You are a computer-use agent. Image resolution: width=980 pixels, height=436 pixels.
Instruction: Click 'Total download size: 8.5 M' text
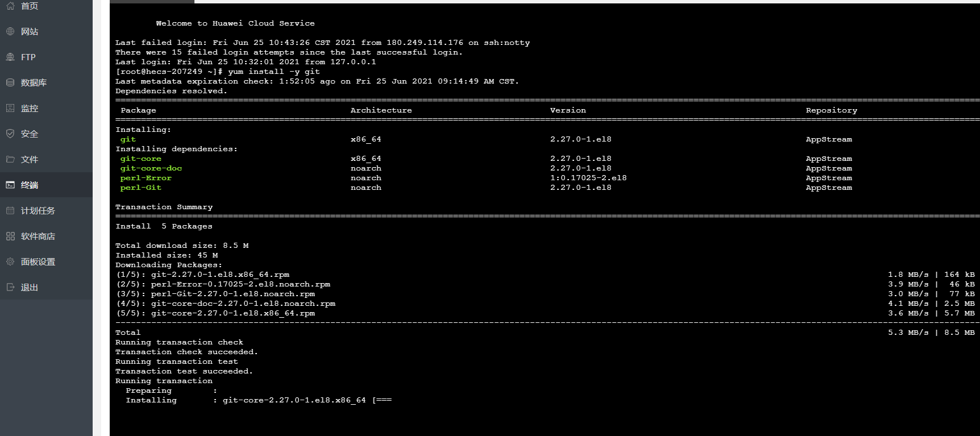(182, 246)
